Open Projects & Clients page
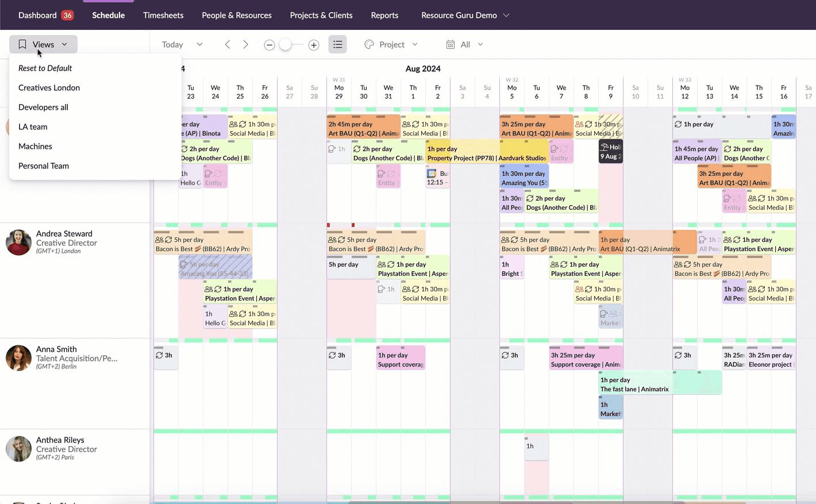 tap(321, 15)
